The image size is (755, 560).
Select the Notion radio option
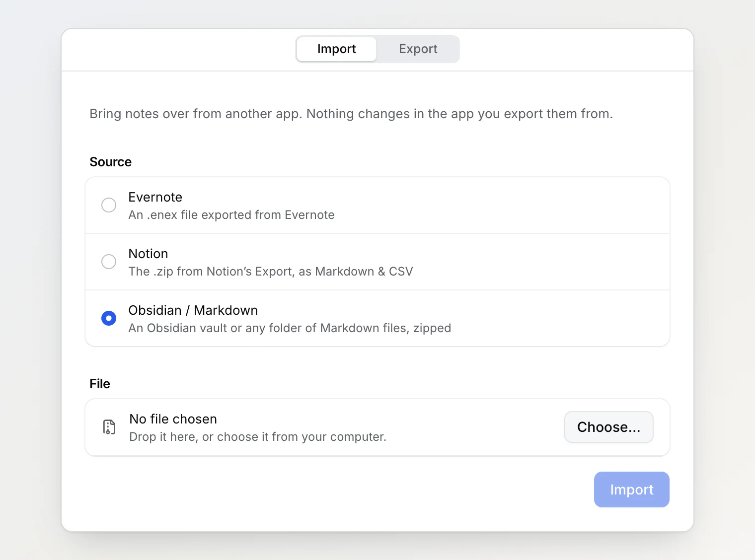(109, 262)
